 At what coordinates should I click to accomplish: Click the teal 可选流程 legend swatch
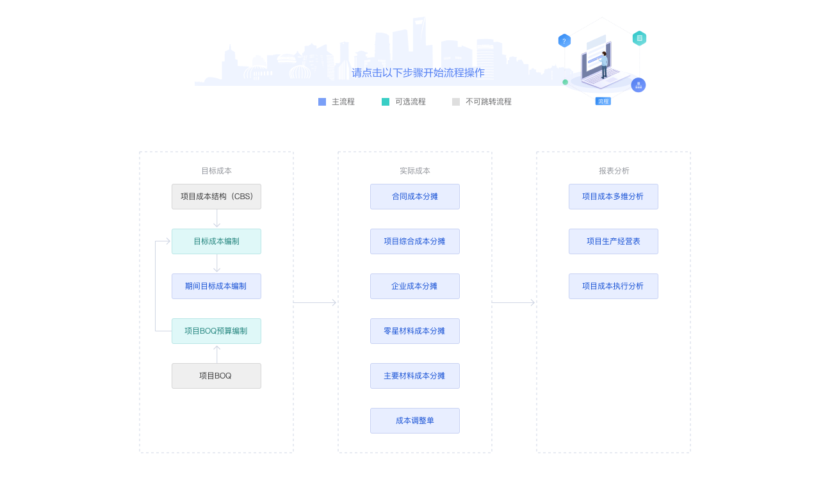coord(386,102)
